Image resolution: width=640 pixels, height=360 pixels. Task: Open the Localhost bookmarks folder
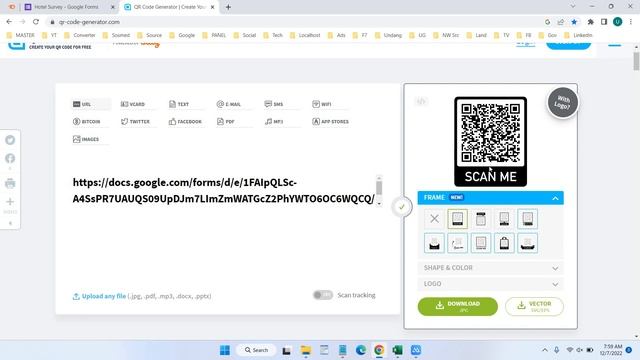click(305, 35)
